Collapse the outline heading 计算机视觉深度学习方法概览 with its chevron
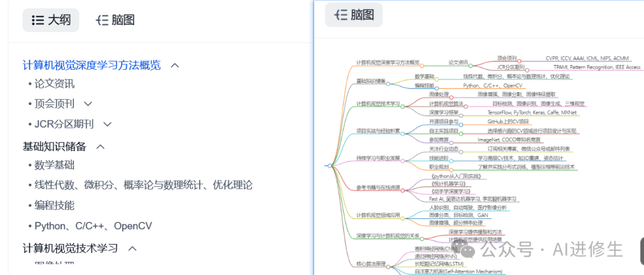This screenshot has width=644, height=275. tap(175, 66)
